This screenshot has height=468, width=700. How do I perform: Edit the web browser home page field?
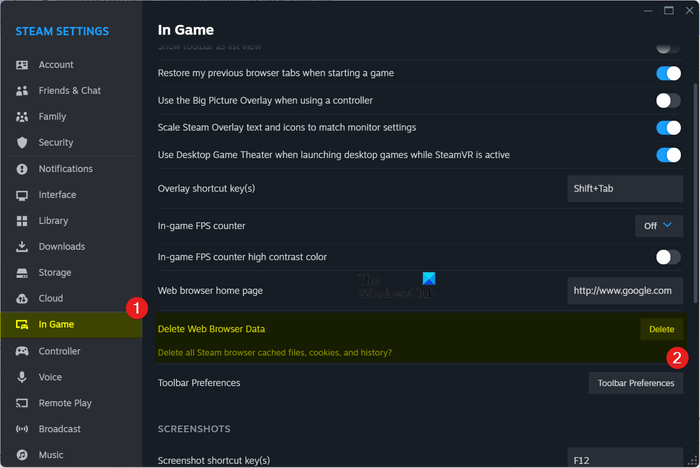625,291
